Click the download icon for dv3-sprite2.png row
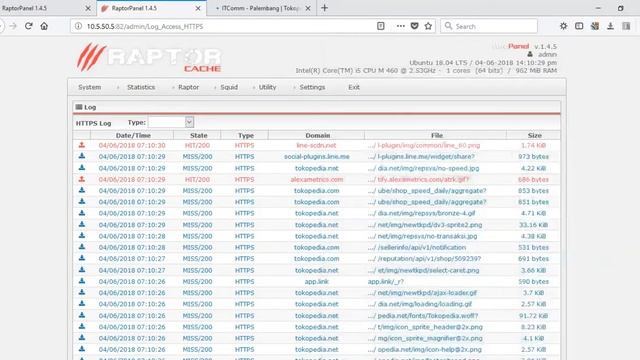 click(82, 224)
